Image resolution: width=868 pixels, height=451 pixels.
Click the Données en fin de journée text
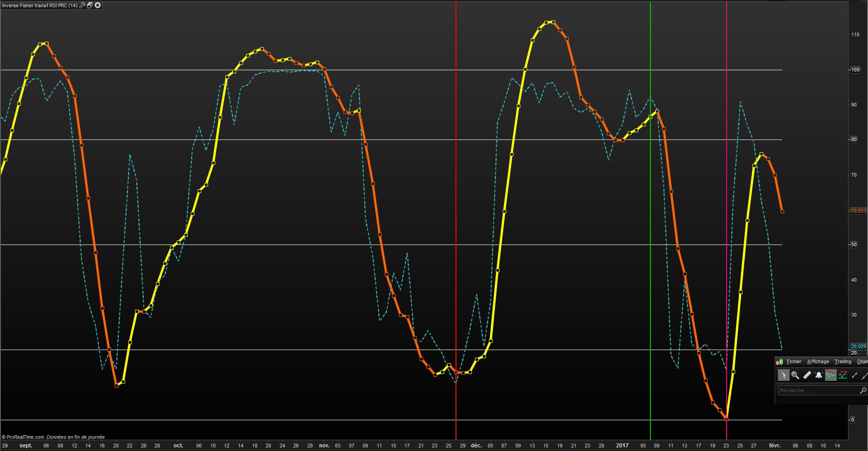coord(76,437)
